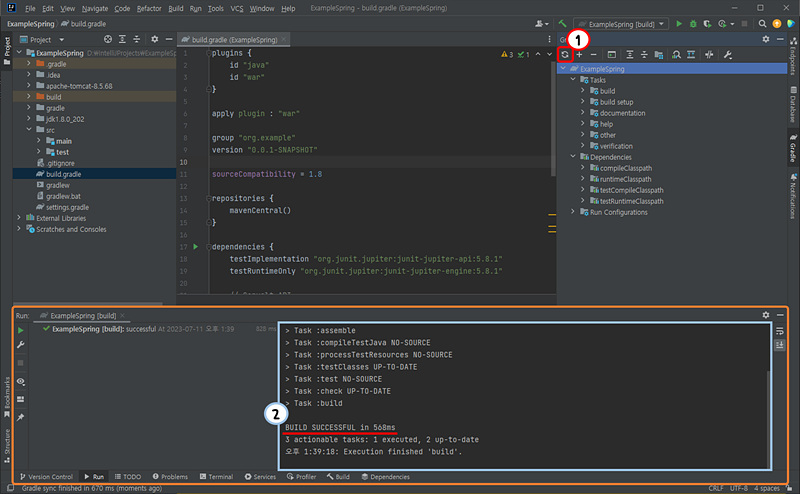Open Project panel options gear
The image size is (800, 494).
click(x=155, y=39)
